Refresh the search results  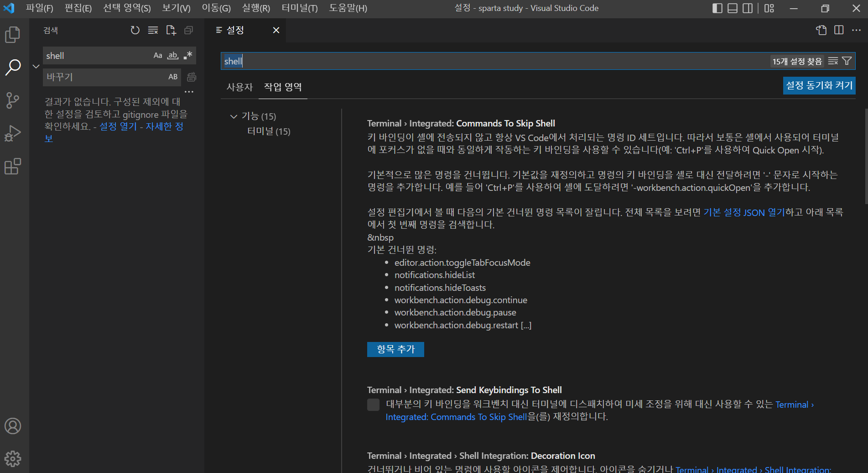click(x=135, y=30)
